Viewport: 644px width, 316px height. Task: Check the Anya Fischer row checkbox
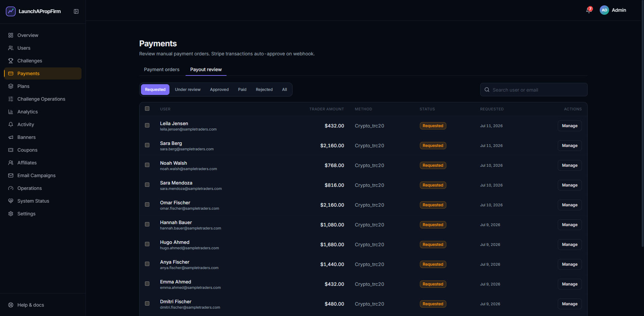tap(147, 264)
